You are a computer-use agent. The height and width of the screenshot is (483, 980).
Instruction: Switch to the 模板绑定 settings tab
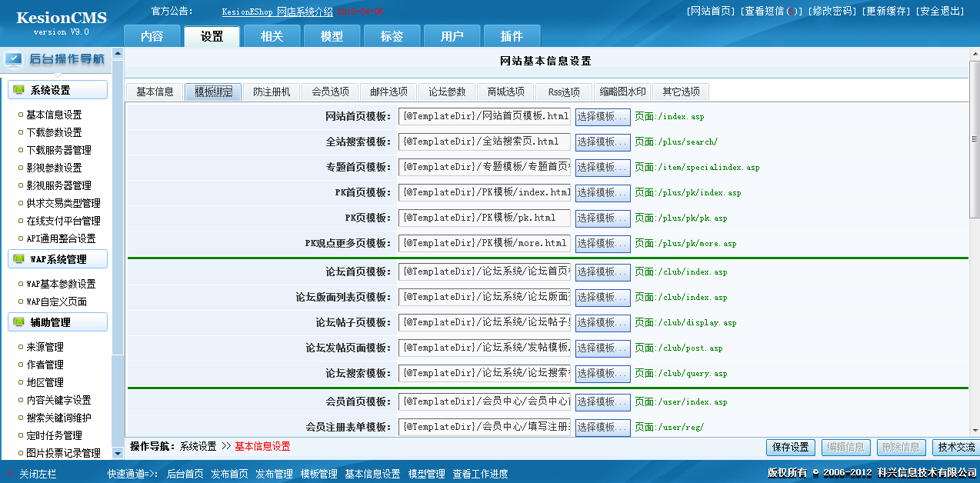point(213,92)
